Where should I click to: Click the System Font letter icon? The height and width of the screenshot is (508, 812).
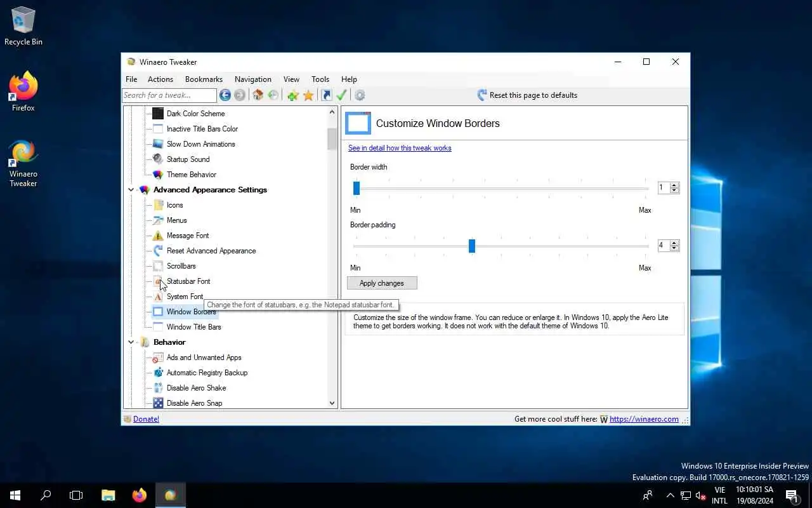tap(158, 297)
